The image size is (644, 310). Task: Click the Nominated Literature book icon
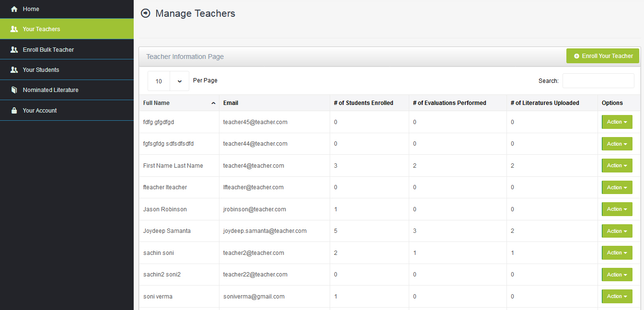tap(14, 90)
